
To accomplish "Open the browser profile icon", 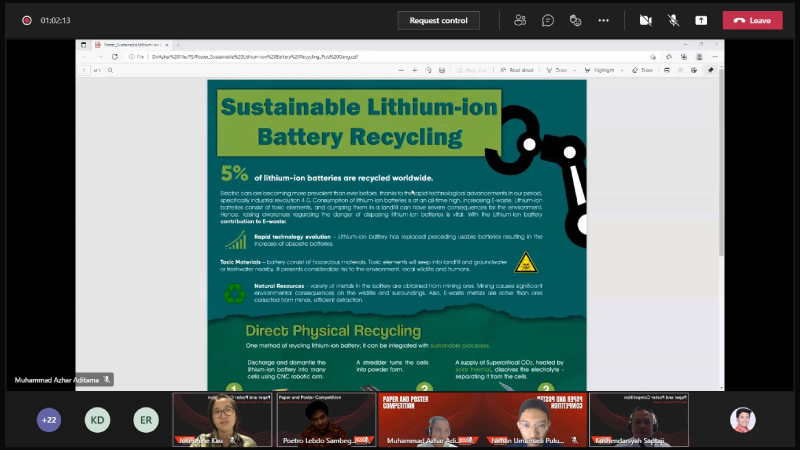I will point(699,57).
